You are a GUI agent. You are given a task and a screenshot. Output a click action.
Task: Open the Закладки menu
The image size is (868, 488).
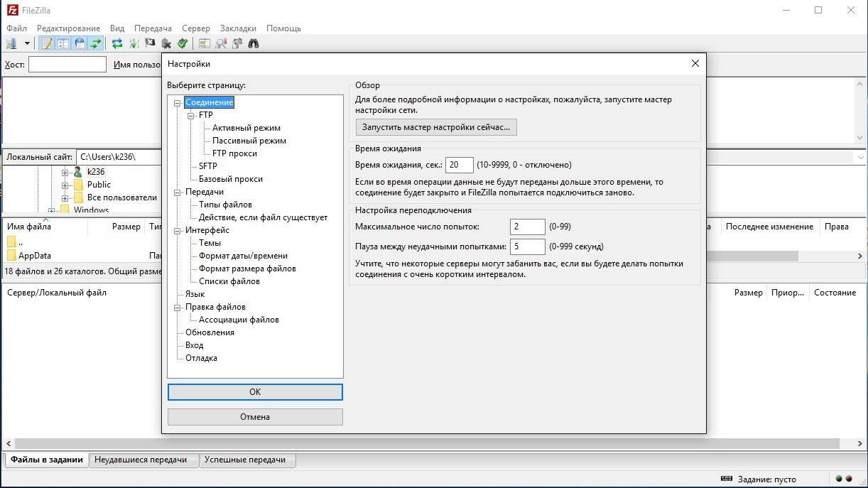tap(238, 28)
